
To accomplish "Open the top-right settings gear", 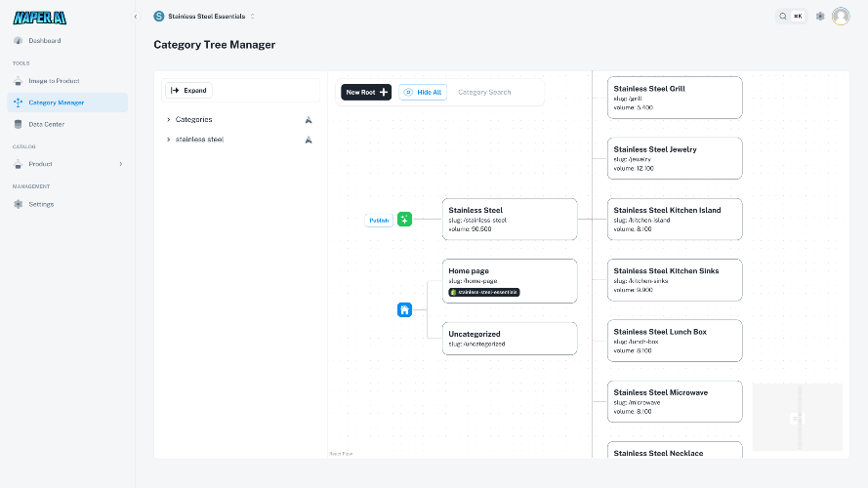I will pyautogui.click(x=820, y=16).
